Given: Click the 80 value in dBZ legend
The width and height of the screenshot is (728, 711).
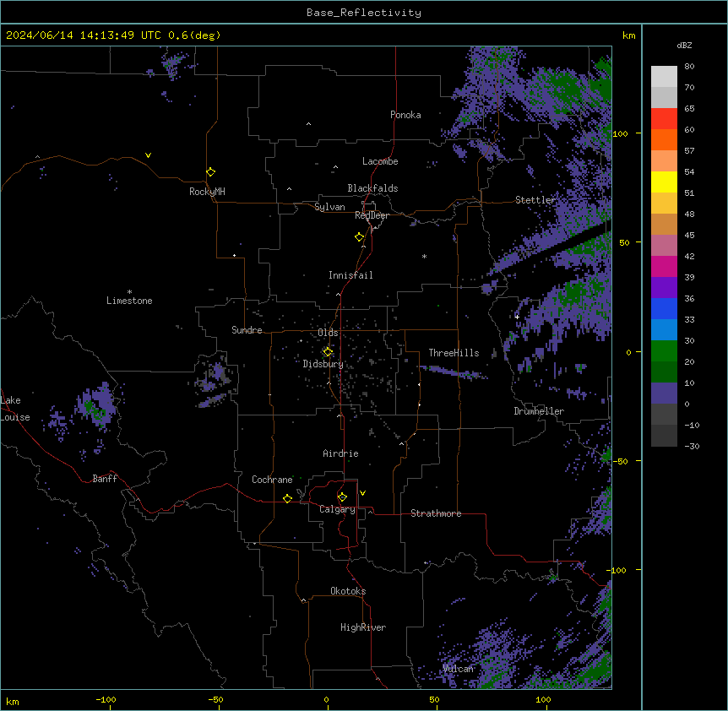Looking at the screenshot, I should click(689, 67).
